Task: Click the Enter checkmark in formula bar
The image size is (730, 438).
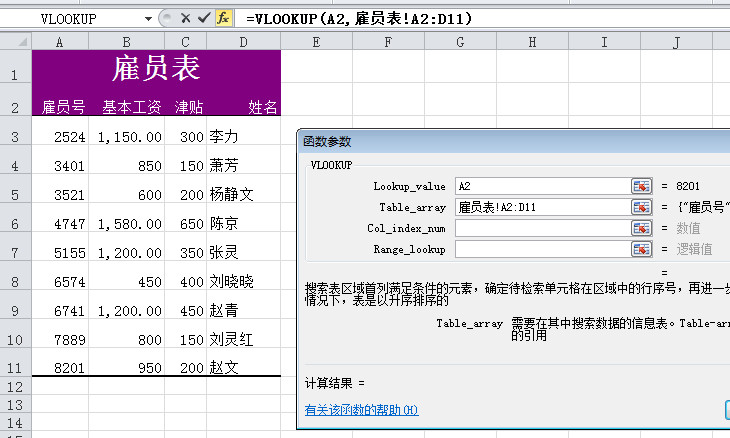Action: (203, 18)
